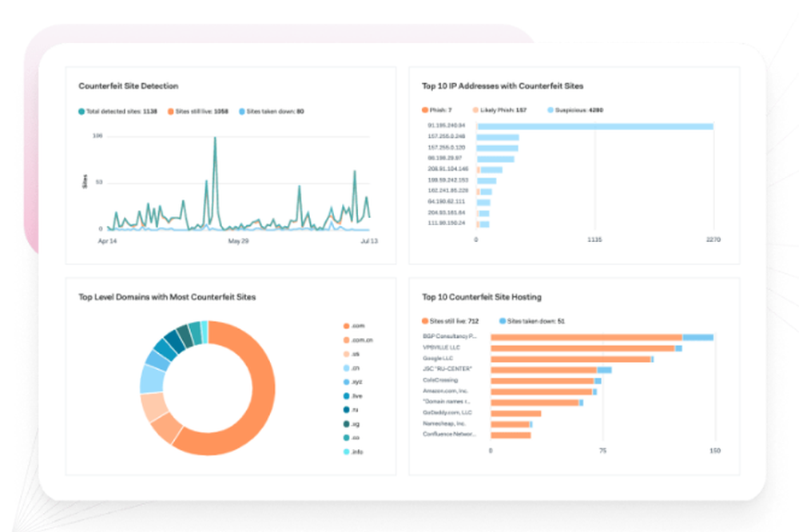Click the 2270 axis value
This screenshot has height=532, width=799.
714,240
